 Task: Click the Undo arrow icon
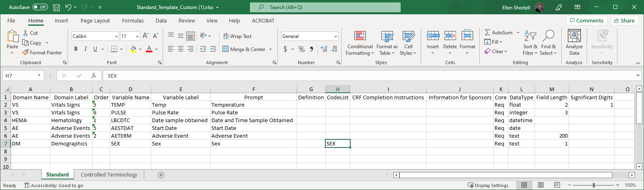68,7
